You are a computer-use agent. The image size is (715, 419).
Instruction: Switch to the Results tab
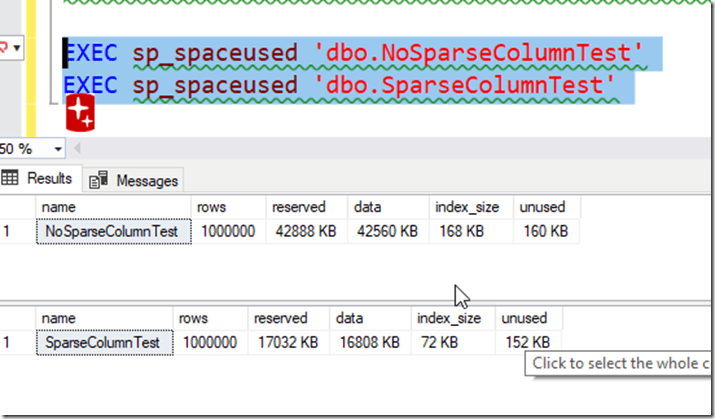pyautogui.click(x=38, y=179)
